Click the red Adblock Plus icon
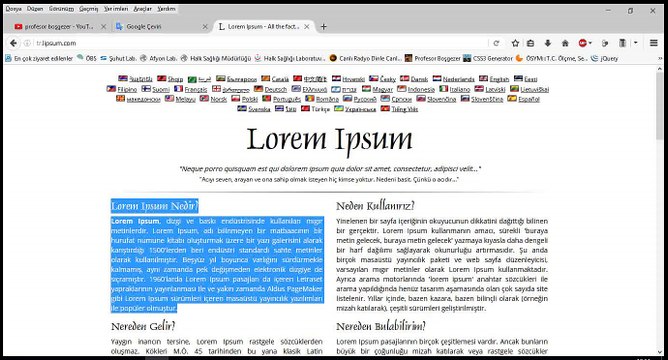This screenshot has width=668, height=360. click(582, 43)
